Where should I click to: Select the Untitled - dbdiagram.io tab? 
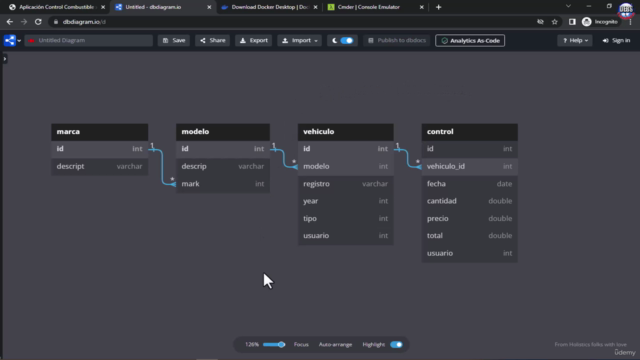(163, 7)
